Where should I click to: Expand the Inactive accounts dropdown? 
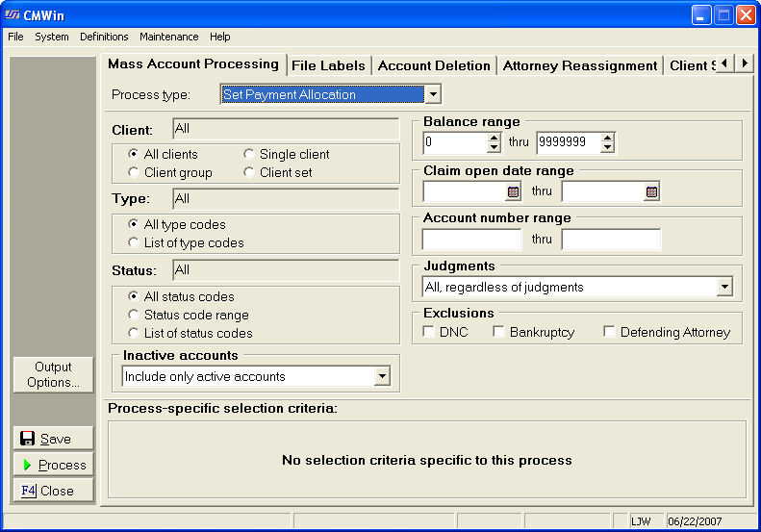click(x=382, y=376)
